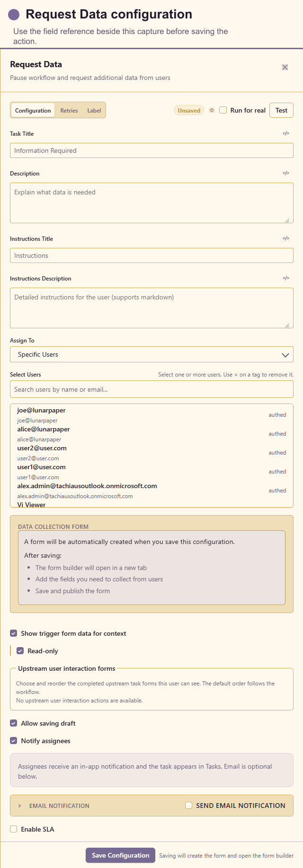Screen dimensions: 303x868
Task: Open the Retries tab
Action: pyautogui.click(x=69, y=110)
